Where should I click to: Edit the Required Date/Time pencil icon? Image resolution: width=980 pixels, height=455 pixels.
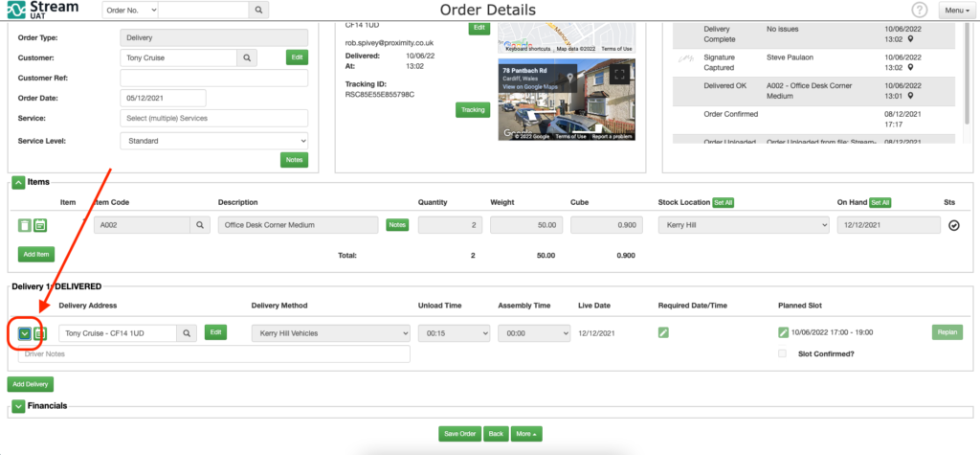click(x=664, y=333)
